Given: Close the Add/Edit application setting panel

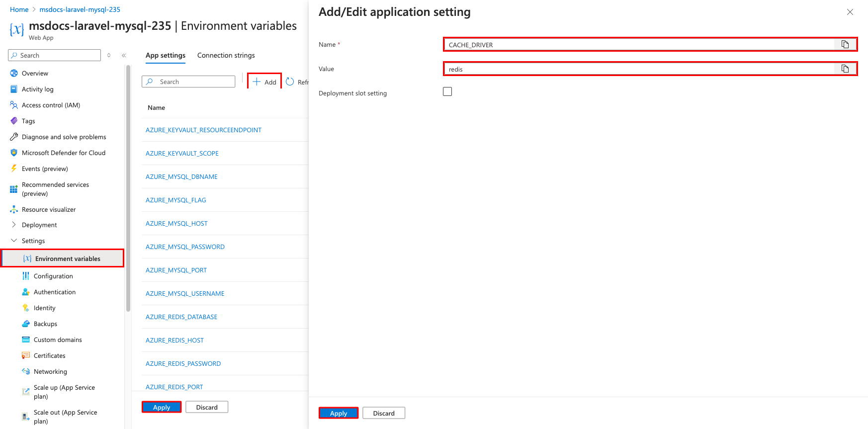Looking at the screenshot, I should tap(850, 12).
